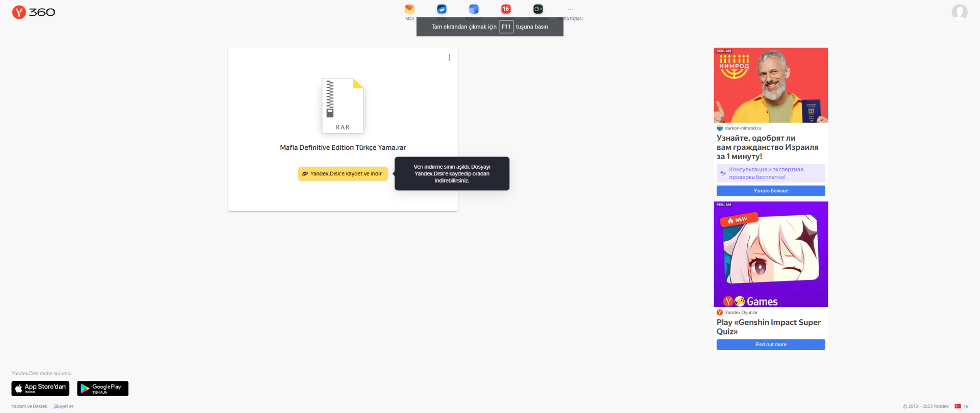This screenshot has height=413, width=980.
Task: Click the 'Консультация и экспертная проверка бесплатно!' note
Action: 771,173
